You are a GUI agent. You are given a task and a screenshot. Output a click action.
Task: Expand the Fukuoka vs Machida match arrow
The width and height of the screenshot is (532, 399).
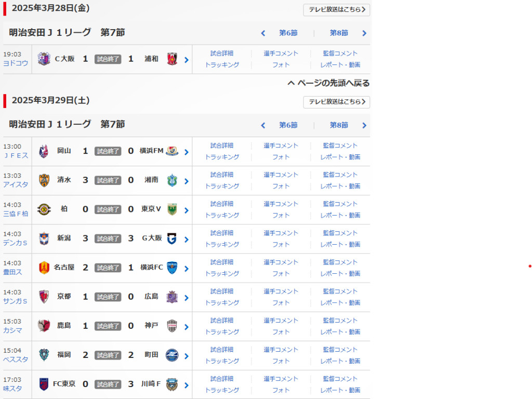coord(186,356)
